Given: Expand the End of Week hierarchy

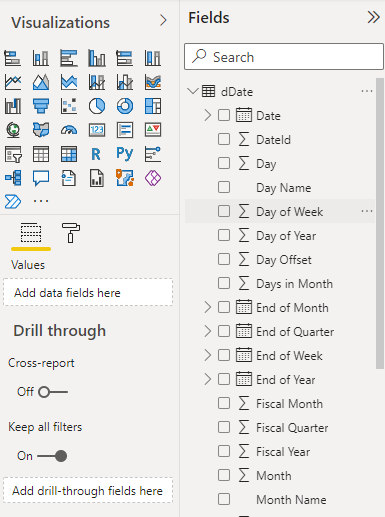Looking at the screenshot, I should click(207, 355).
